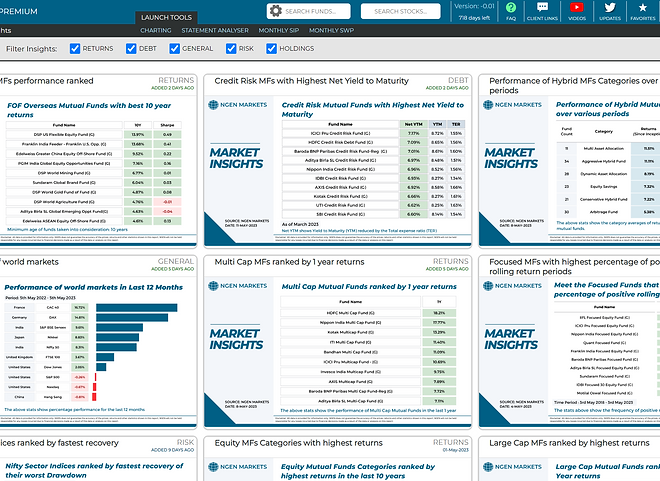Click 'SBI Credit Risk Fund (G)' table row
The image size is (660, 481).
click(x=373, y=214)
